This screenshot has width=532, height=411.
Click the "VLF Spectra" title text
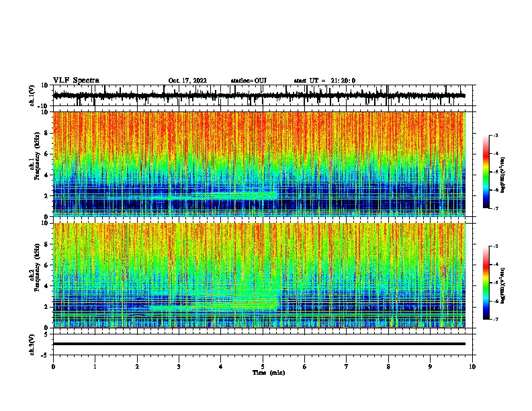pos(76,81)
